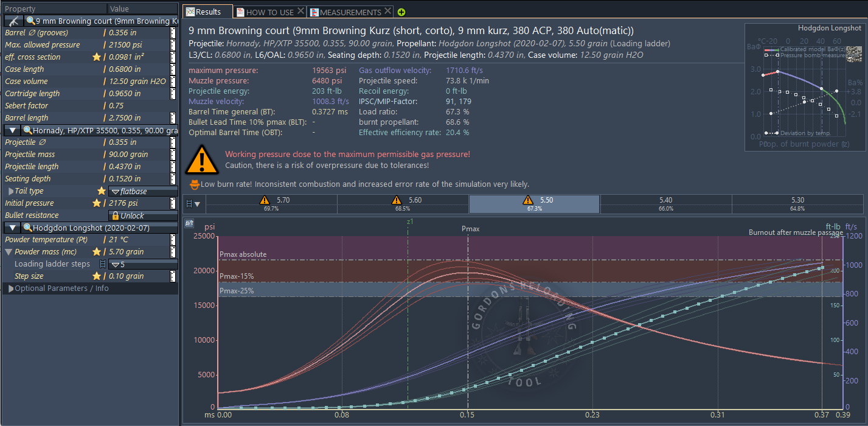Screen dimensions: 868x426
Task: Select the 5.60 grain ladder step
Action: click(x=403, y=204)
